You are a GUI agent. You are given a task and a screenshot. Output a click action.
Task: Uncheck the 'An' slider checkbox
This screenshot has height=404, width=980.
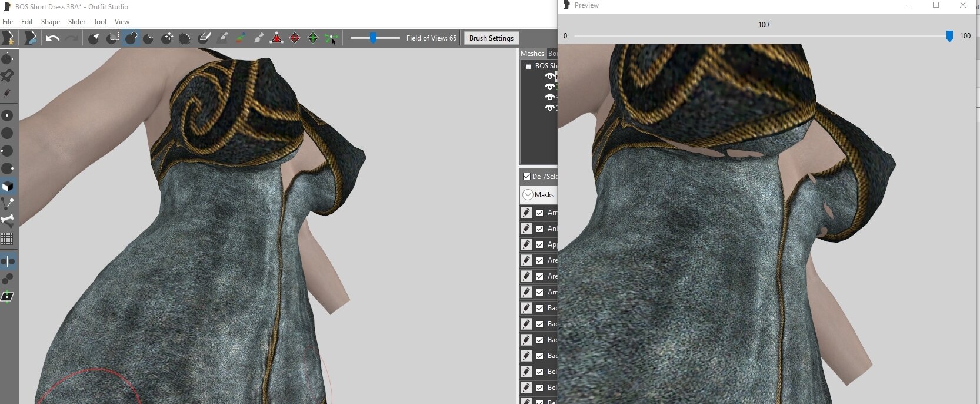tap(540, 229)
